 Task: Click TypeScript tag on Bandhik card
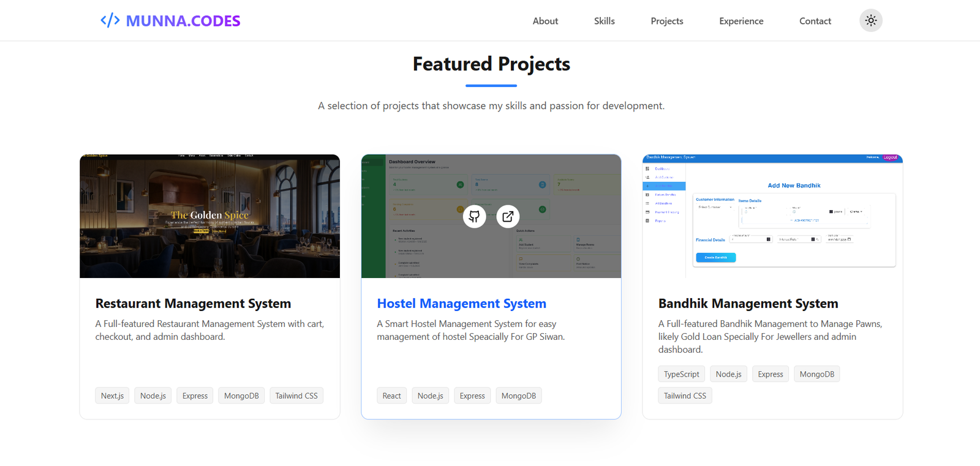[x=681, y=374]
